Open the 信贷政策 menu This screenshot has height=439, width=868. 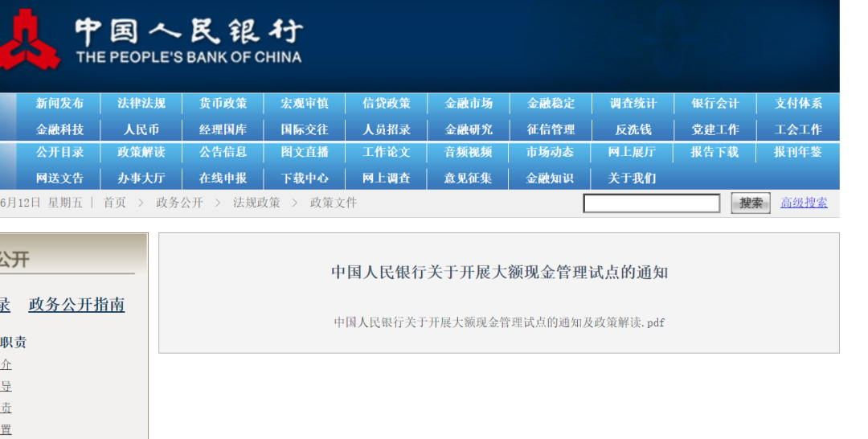click(x=387, y=104)
